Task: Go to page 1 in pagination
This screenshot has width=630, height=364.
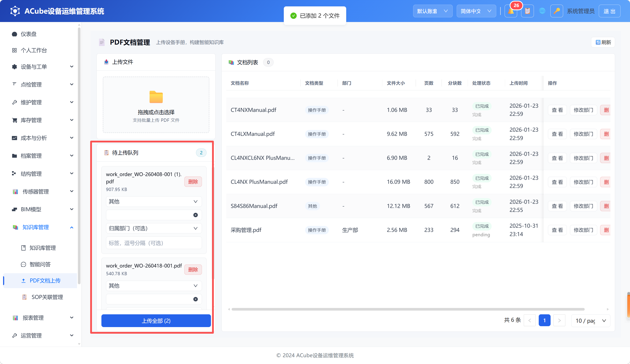Action: 544,320
